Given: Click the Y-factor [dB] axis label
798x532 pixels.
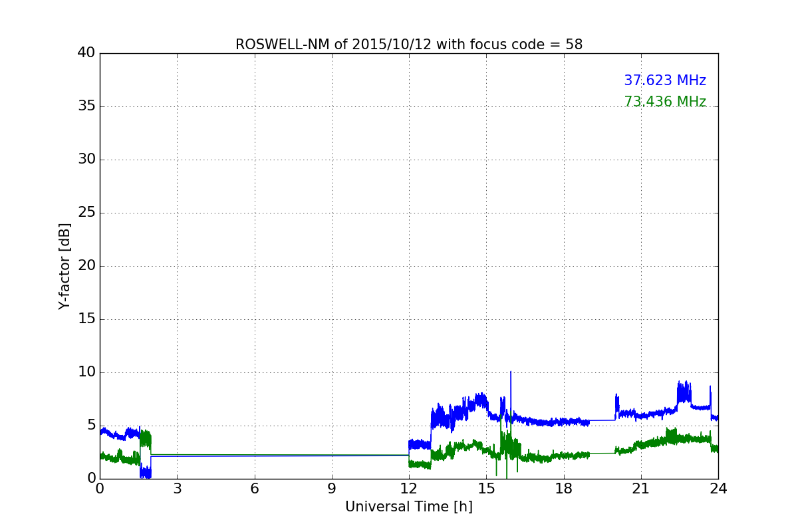Looking at the screenshot, I should (x=65, y=266).
